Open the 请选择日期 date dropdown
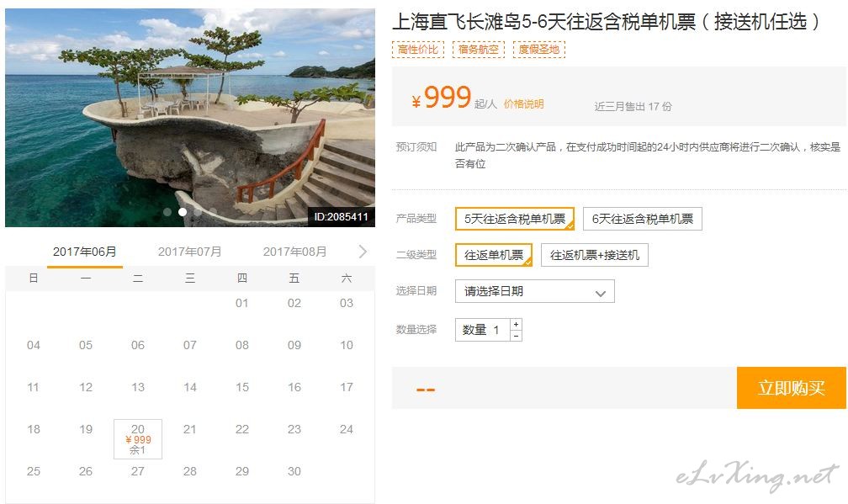The height and width of the screenshot is (504, 848). pos(535,291)
